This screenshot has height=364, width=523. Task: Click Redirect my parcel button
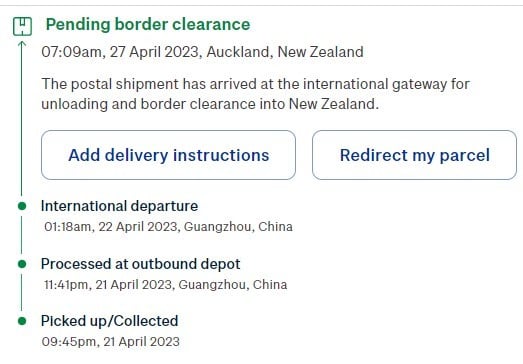click(x=414, y=155)
